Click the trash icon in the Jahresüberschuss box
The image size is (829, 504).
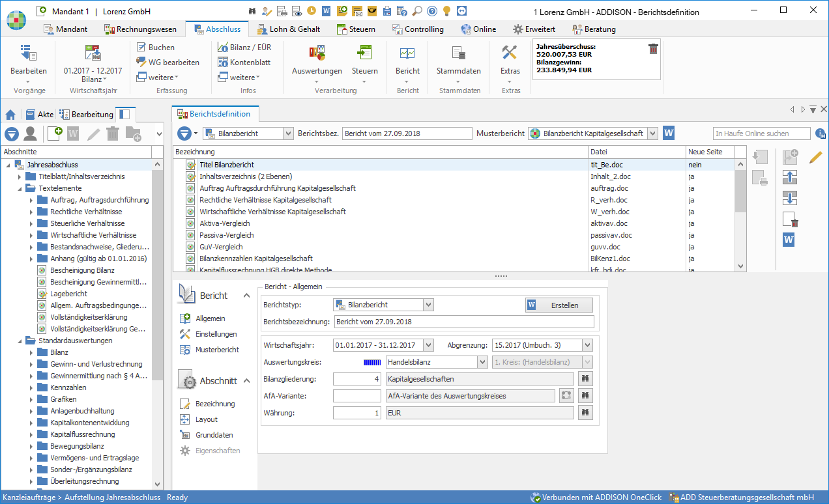(x=653, y=49)
